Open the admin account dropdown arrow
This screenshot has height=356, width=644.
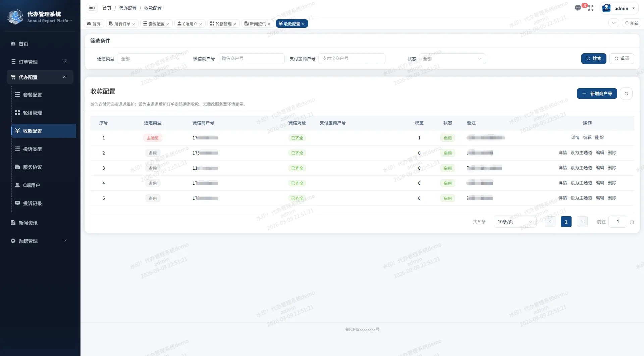pyautogui.click(x=634, y=8)
